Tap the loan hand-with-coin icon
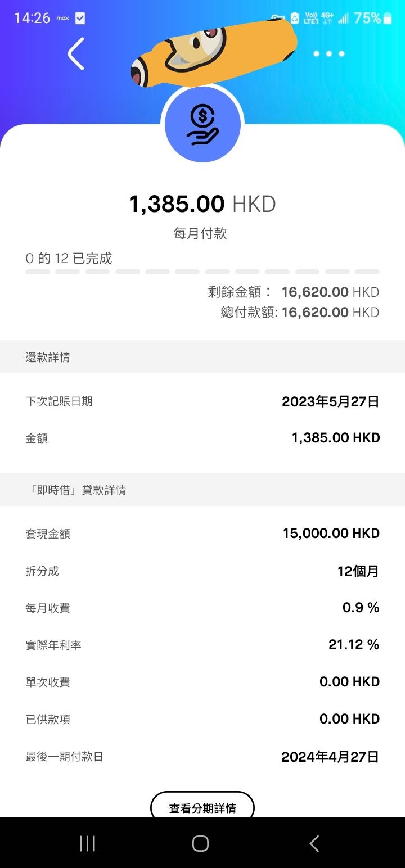Image resolution: width=405 pixels, height=868 pixels. pyautogui.click(x=202, y=125)
